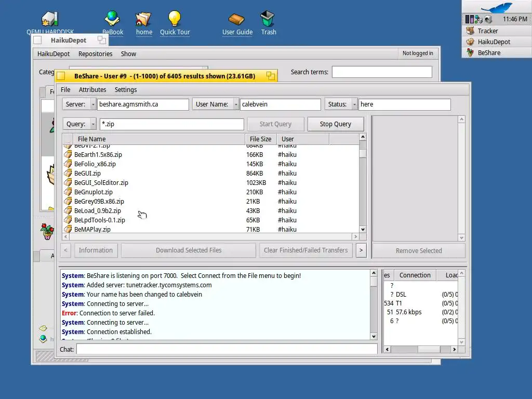Select the DSL connection row
Screen dimensions: 532x399
coord(421,295)
